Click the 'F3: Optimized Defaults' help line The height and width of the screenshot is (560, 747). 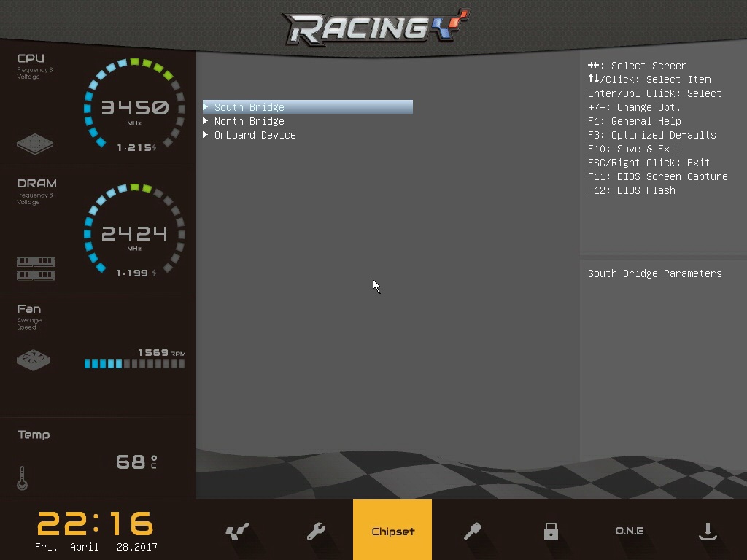coord(651,135)
